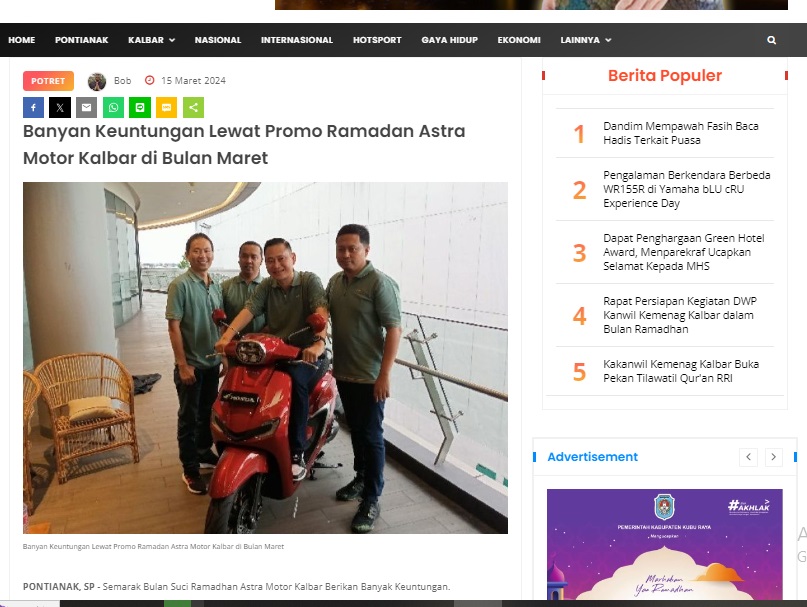Show next advertisement slide

click(x=774, y=457)
